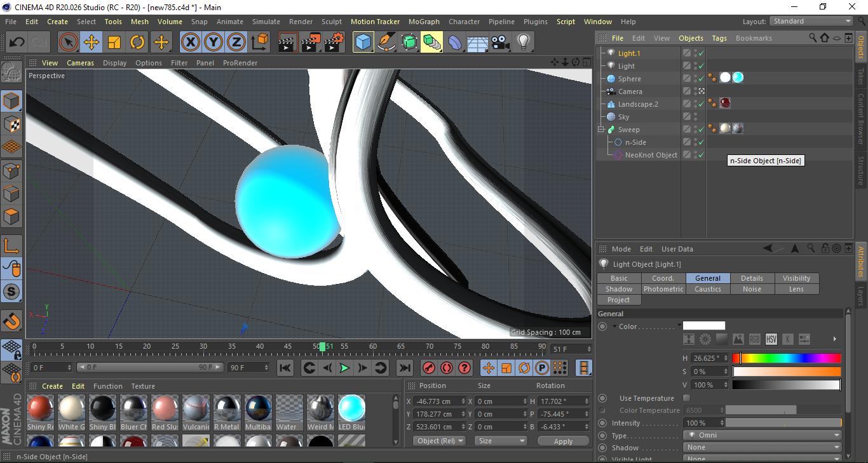
Task: Click the coordinate system icon
Action: (x=259, y=43)
